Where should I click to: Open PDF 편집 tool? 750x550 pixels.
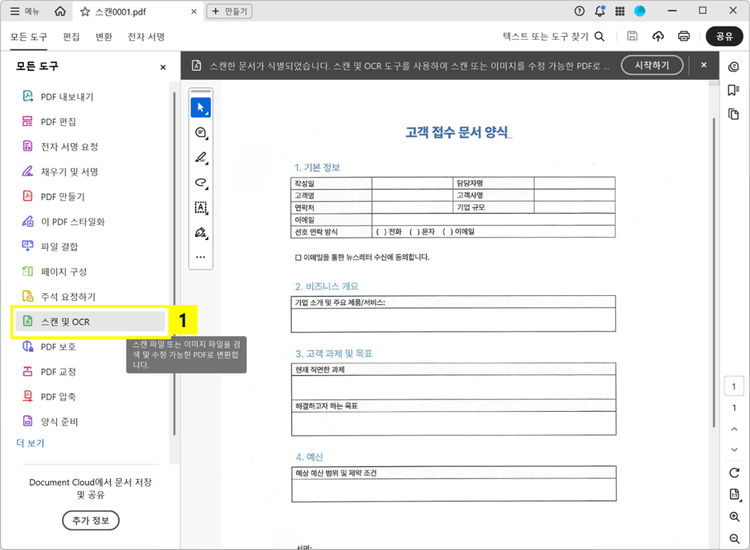point(90,121)
